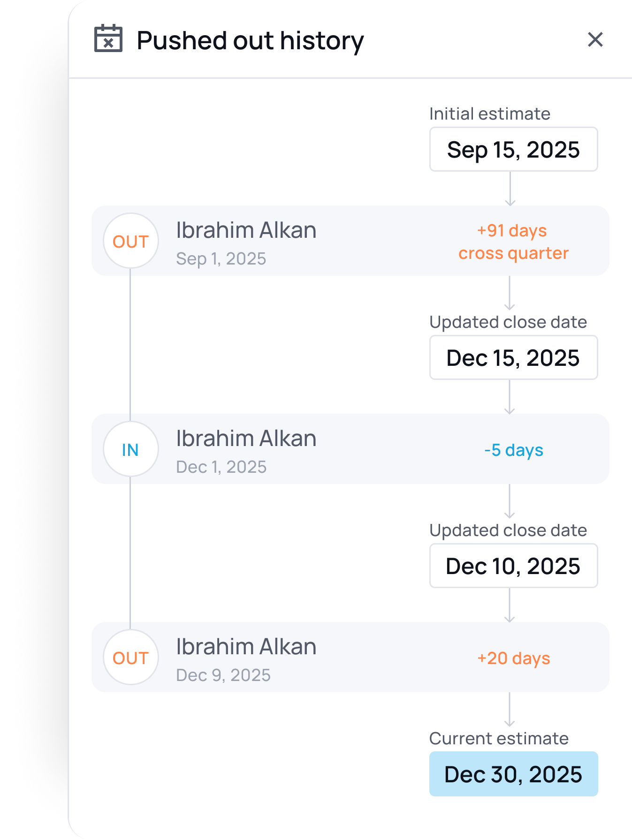Click the IN badge dated Dec 1
The image size is (632, 840).
pyautogui.click(x=130, y=449)
